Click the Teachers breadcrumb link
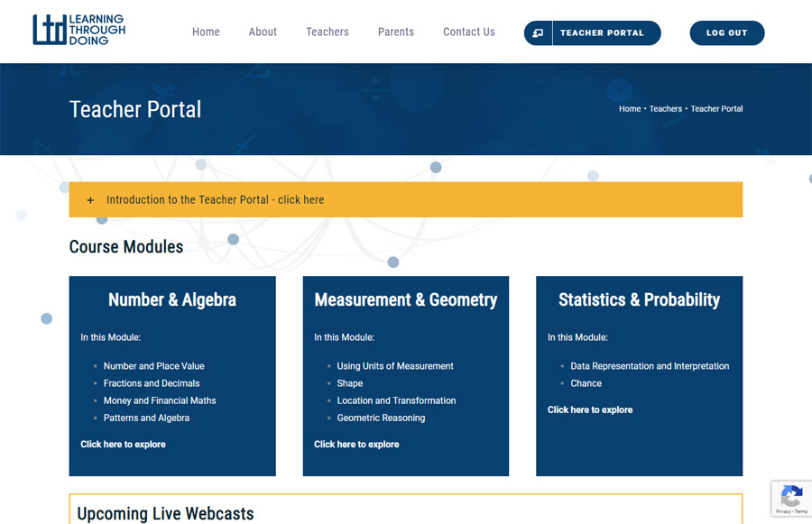 click(x=666, y=109)
